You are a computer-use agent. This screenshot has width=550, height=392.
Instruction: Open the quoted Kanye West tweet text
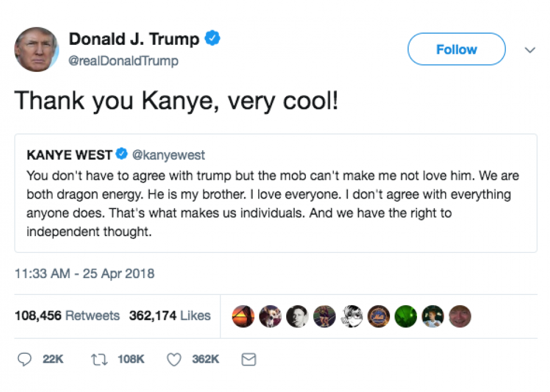[273, 204]
